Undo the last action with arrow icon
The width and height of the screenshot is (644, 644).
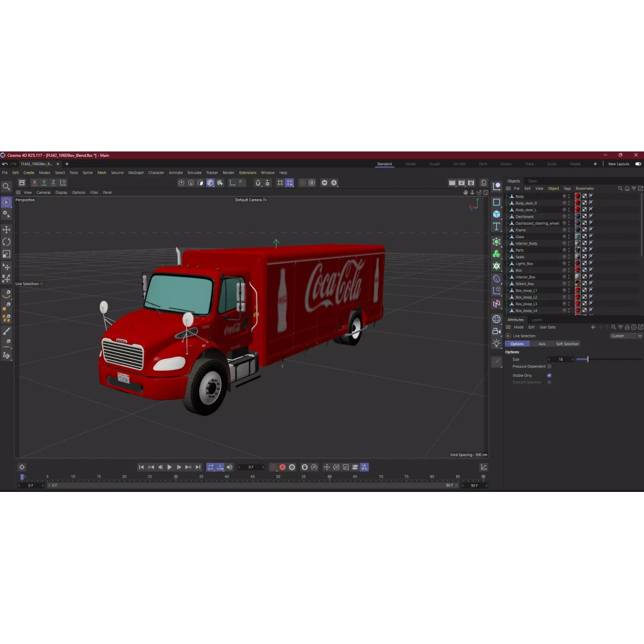pyautogui.click(x=5, y=164)
